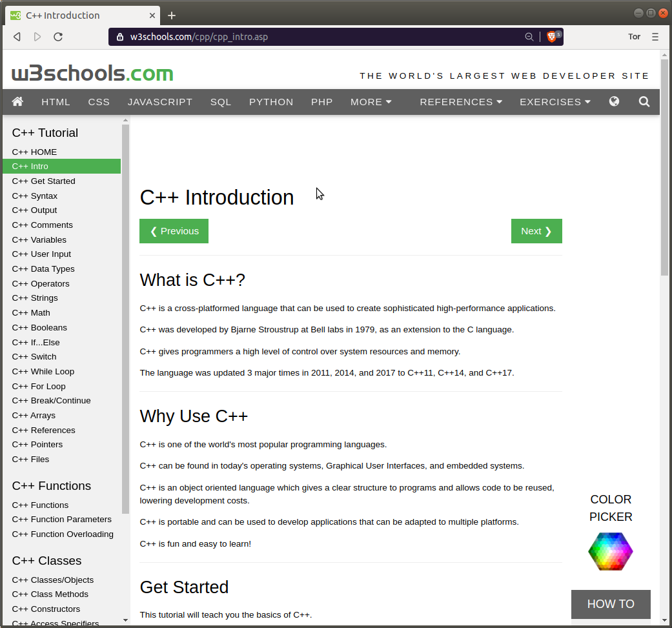The width and height of the screenshot is (672, 628).
Task: Select the C++ Introduction browser tab
Action: (x=83, y=15)
